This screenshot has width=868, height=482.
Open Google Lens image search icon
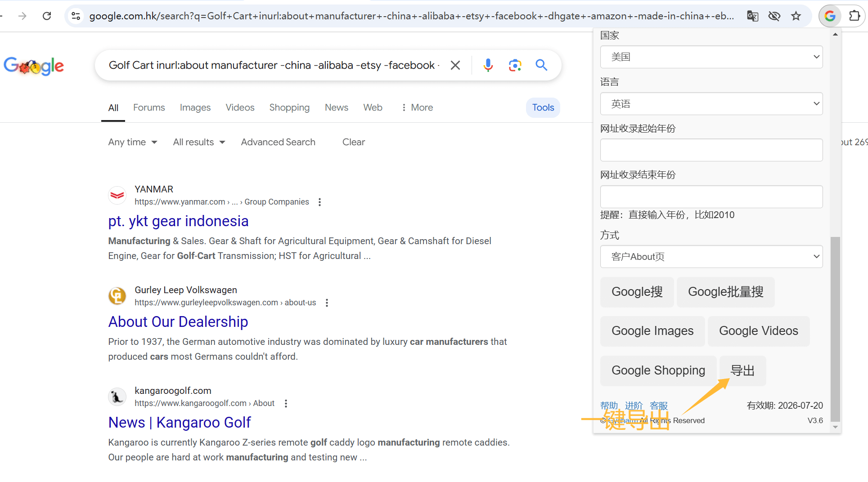[515, 65]
